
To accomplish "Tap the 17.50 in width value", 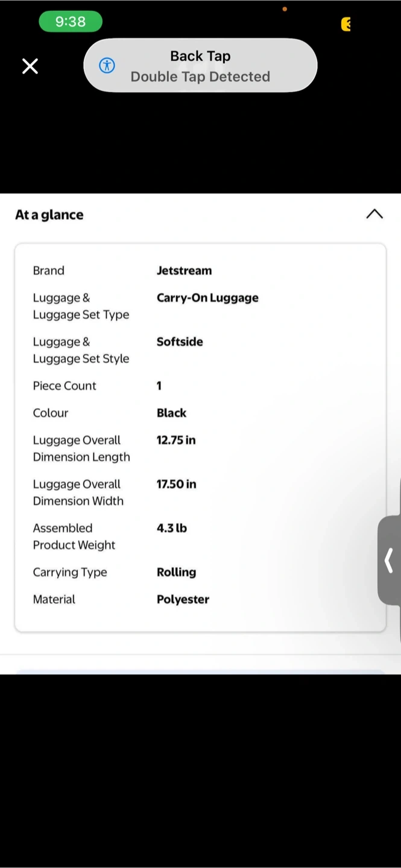I will pos(176,484).
